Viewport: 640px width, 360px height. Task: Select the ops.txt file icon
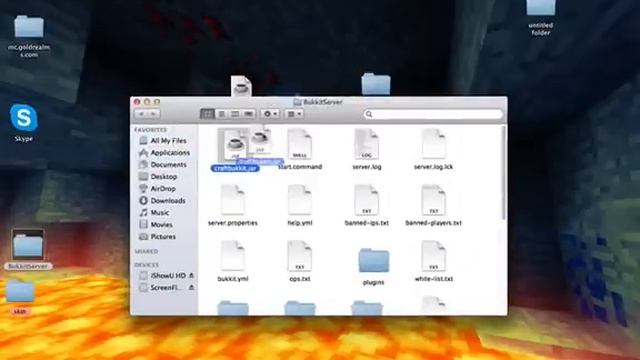coord(300,256)
